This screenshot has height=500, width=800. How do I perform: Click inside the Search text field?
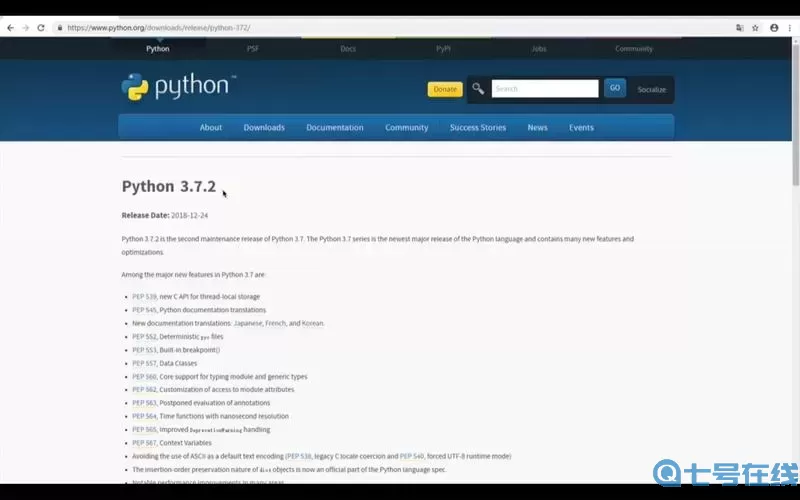[545, 89]
